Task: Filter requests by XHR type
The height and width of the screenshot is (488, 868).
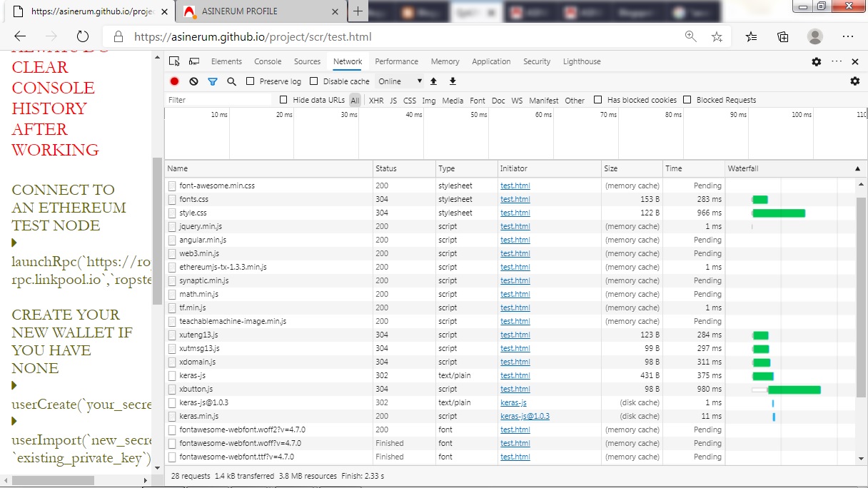Action: tap(375, 101)
